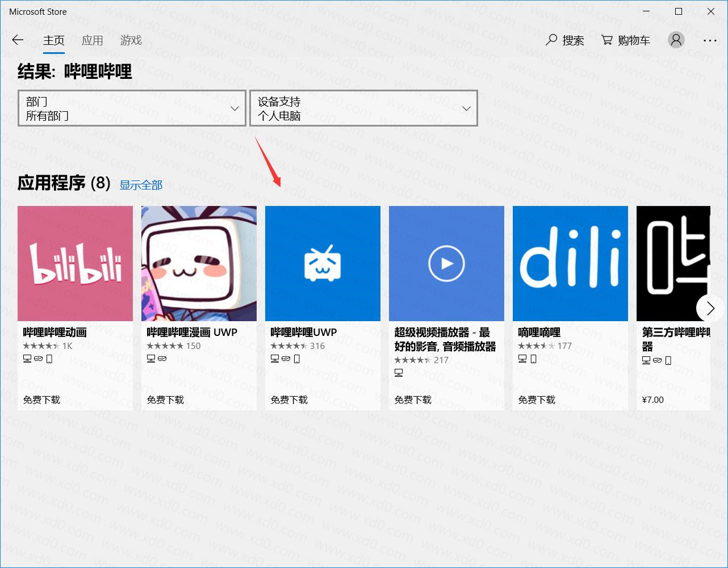The image size is (728, 568).
Task: Open the play-button video player tile
Action: click(446, 263)
